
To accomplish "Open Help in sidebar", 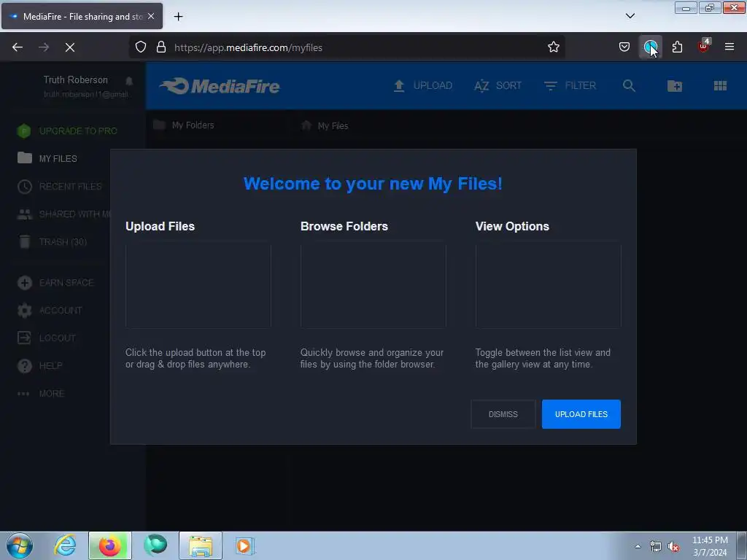I will pos(39,366).
